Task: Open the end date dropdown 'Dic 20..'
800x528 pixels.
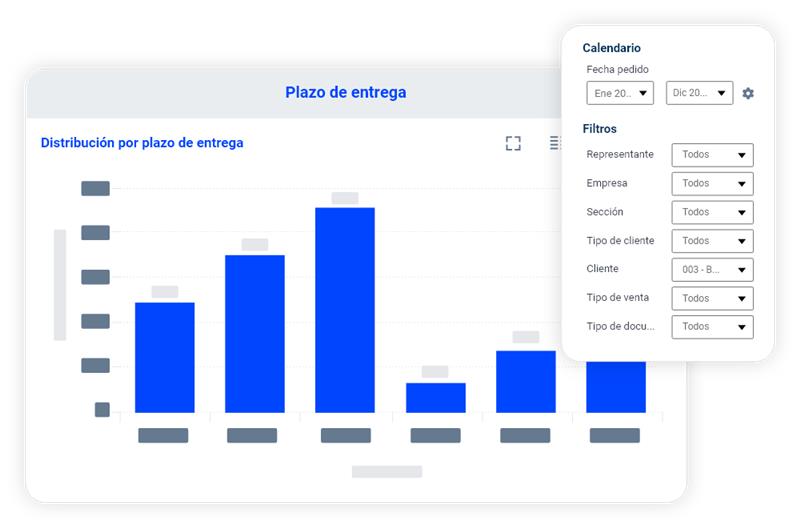Action: tap(699, 93)
